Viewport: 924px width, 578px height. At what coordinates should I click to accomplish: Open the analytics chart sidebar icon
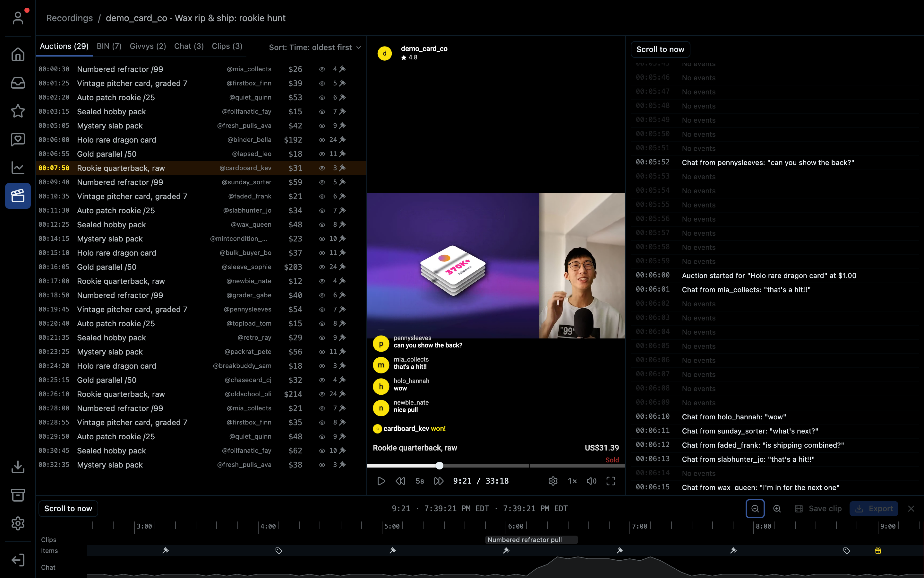pos(18,167)
